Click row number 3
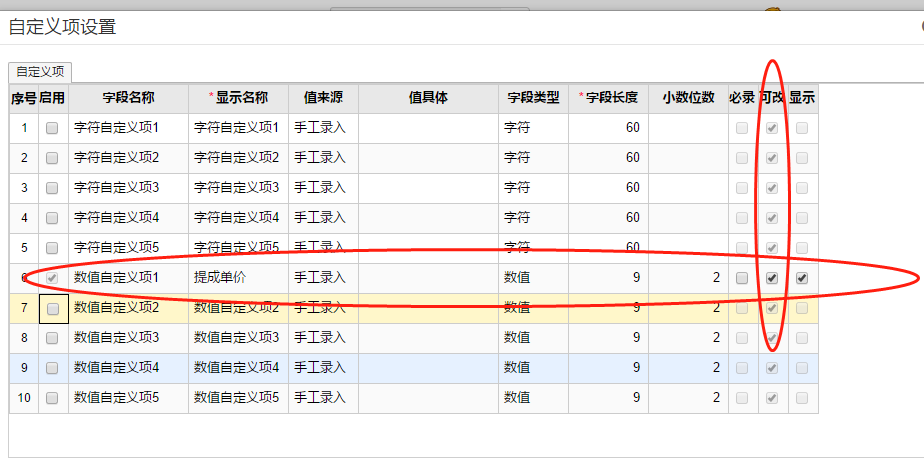 pos(24,188)
